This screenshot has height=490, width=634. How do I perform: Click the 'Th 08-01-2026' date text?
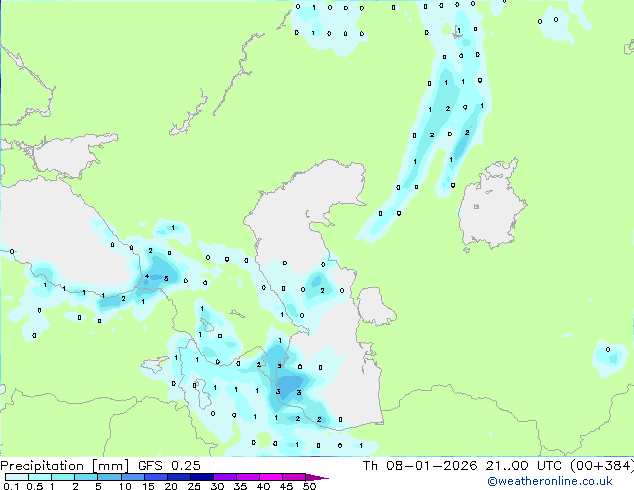[x=420, y=466]
